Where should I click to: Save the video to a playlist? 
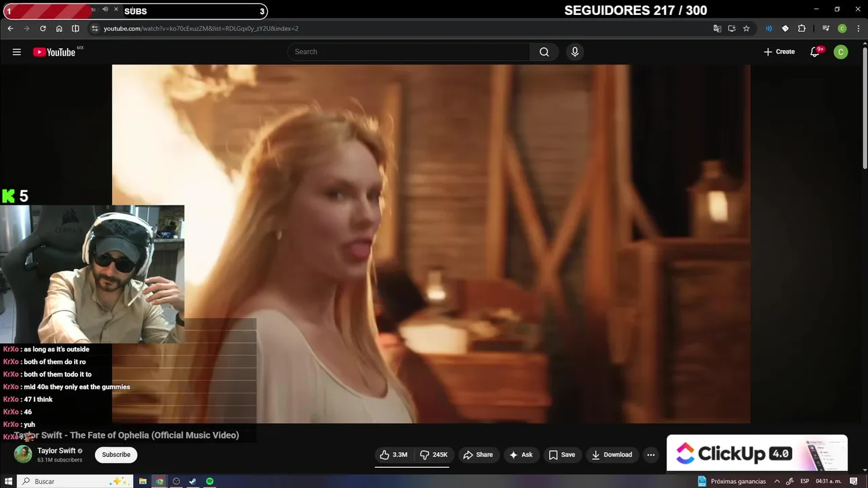[x=561, y=455]
